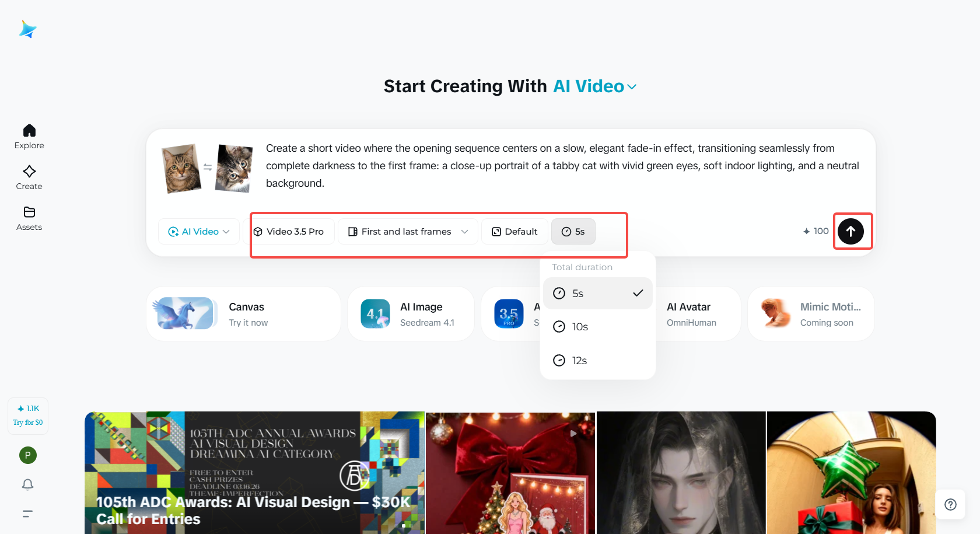Open the Assets folder in sidebar
This screenshot has width=980, height=534.
(x=29, y=218)
